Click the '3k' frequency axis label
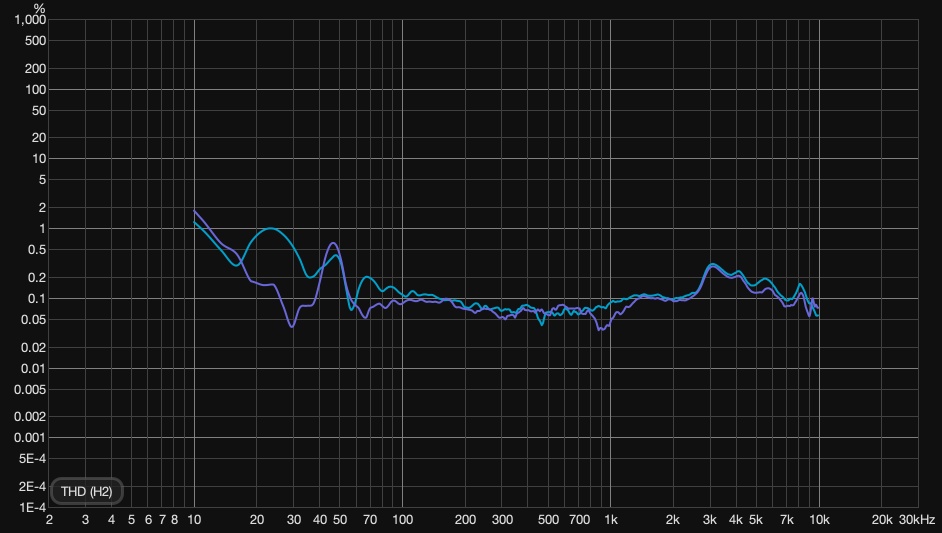 click(710, 520)
